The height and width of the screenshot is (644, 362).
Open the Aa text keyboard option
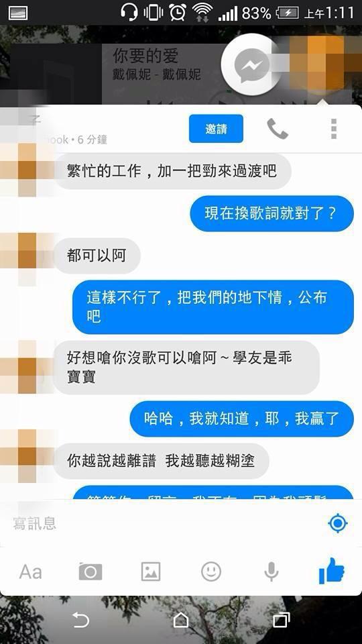(30, 572)
